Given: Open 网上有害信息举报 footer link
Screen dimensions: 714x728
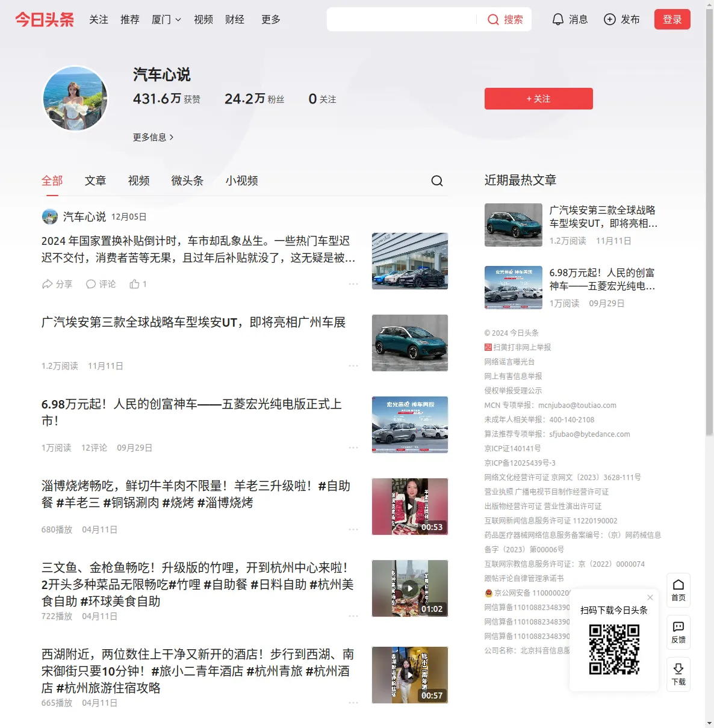Looking at the screenshot, I should [513, 376].
